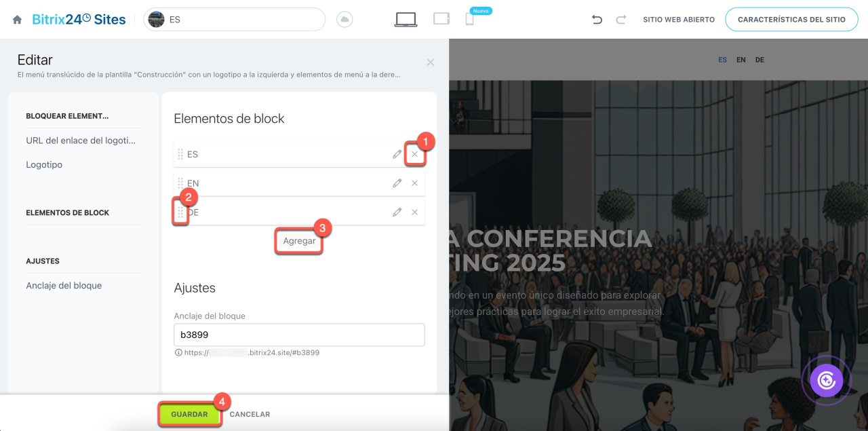868x431 pixels.
Task: Redo the last change
Action: [620, 20]
